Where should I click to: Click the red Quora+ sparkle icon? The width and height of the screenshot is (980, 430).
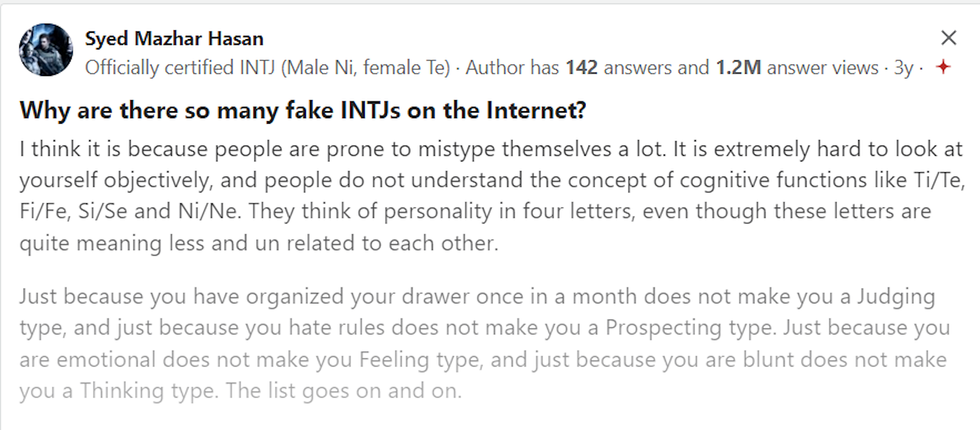coord(943,68)
